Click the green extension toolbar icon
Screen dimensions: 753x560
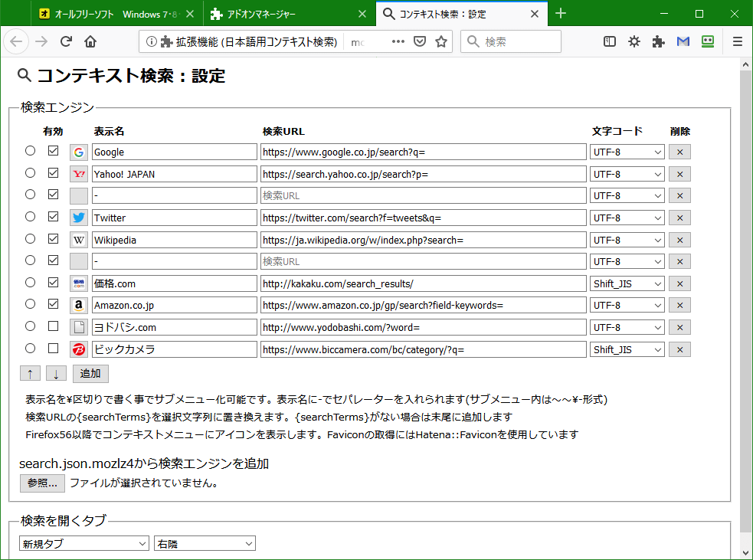coord(707,42)
